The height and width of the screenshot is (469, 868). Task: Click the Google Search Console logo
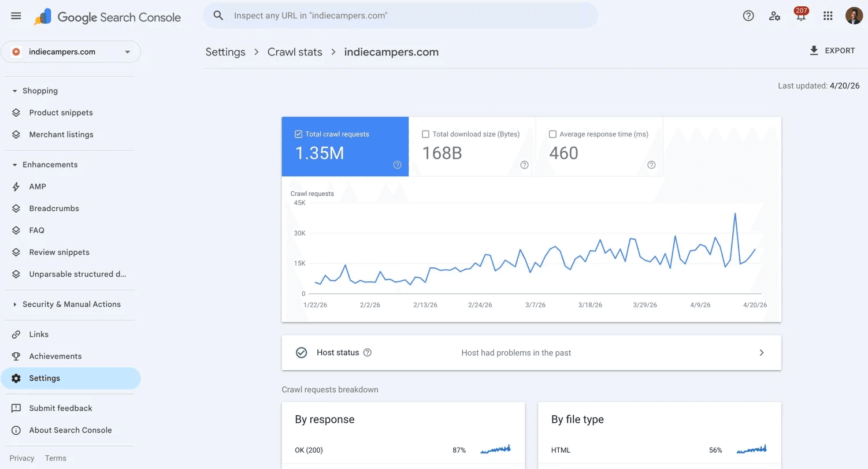pos(107,17)
